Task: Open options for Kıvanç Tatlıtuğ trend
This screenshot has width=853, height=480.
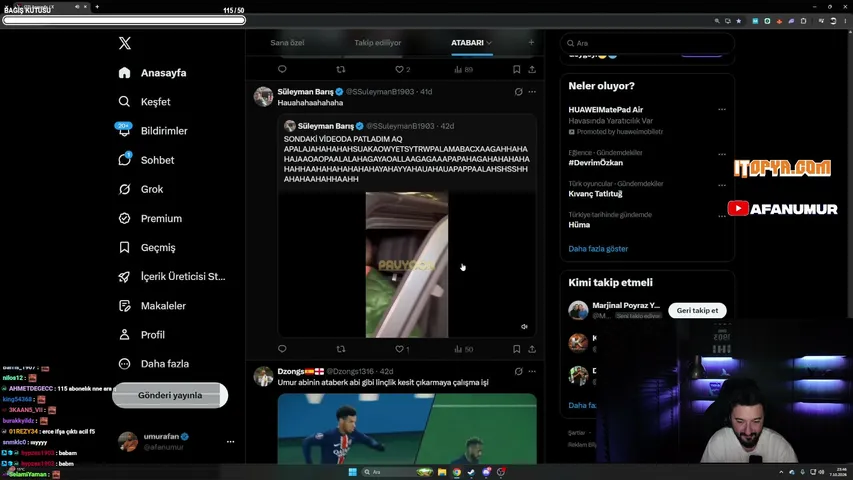Action: (721, 185)
